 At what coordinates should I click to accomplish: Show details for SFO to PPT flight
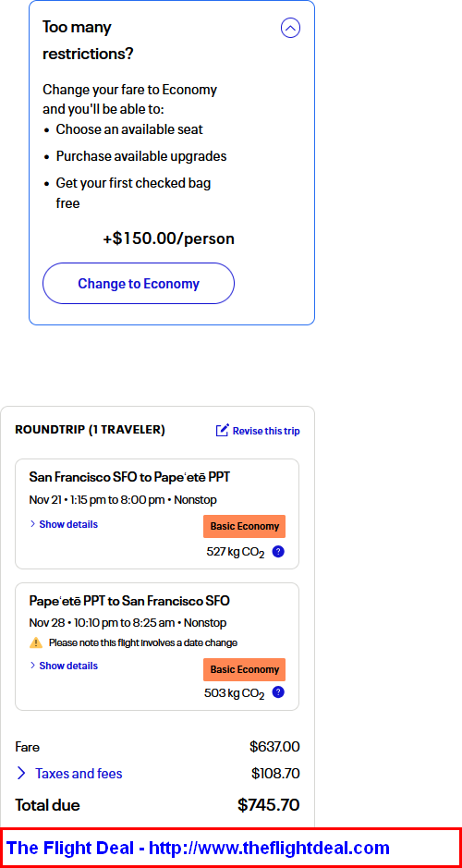tap(68, 524)
